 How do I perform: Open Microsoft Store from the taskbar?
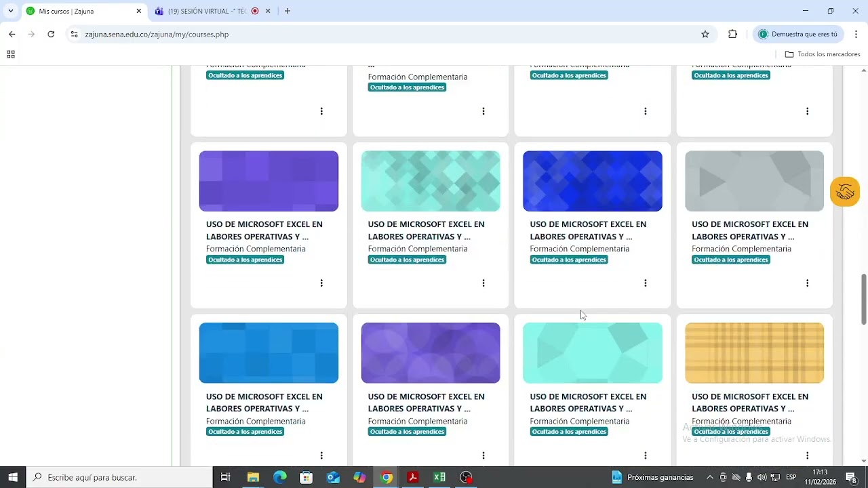click(x=307, y=477)
